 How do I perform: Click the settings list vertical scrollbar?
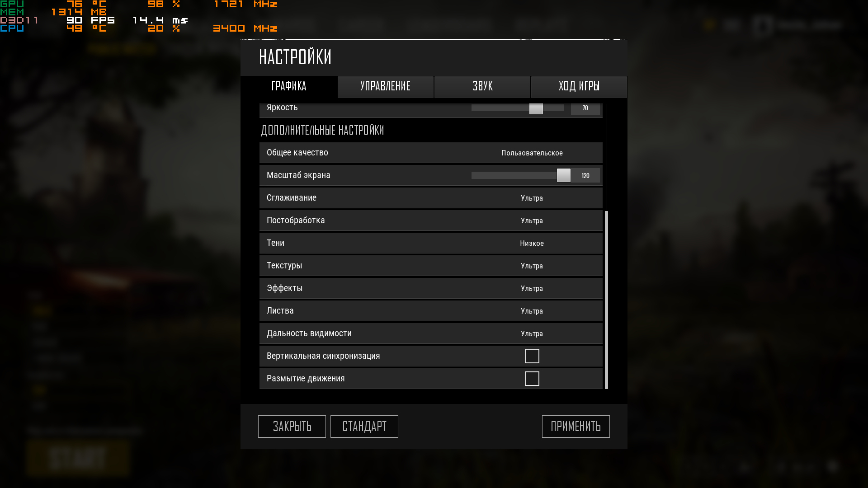coord(607,300)
